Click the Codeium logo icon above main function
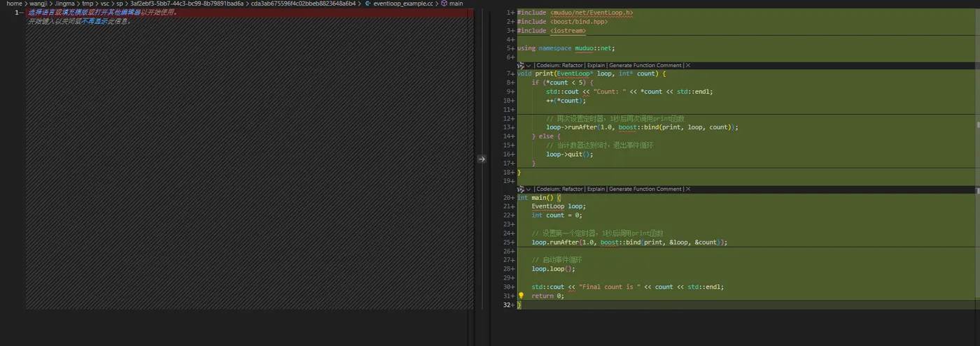 coord(520,189)
